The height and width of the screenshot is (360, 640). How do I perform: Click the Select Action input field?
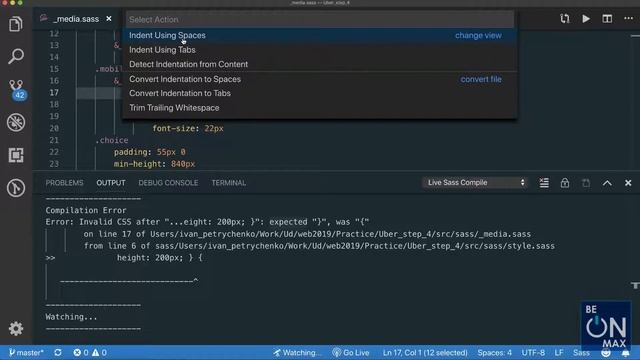320,20
